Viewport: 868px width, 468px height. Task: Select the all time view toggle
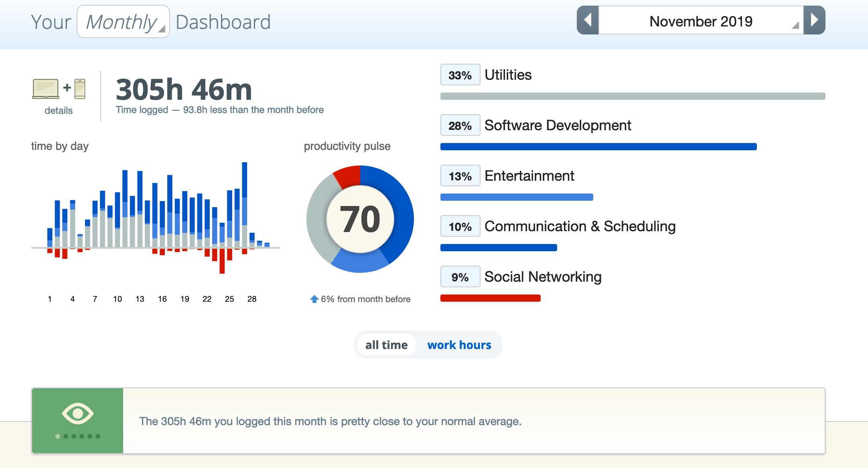pos(386,345)
